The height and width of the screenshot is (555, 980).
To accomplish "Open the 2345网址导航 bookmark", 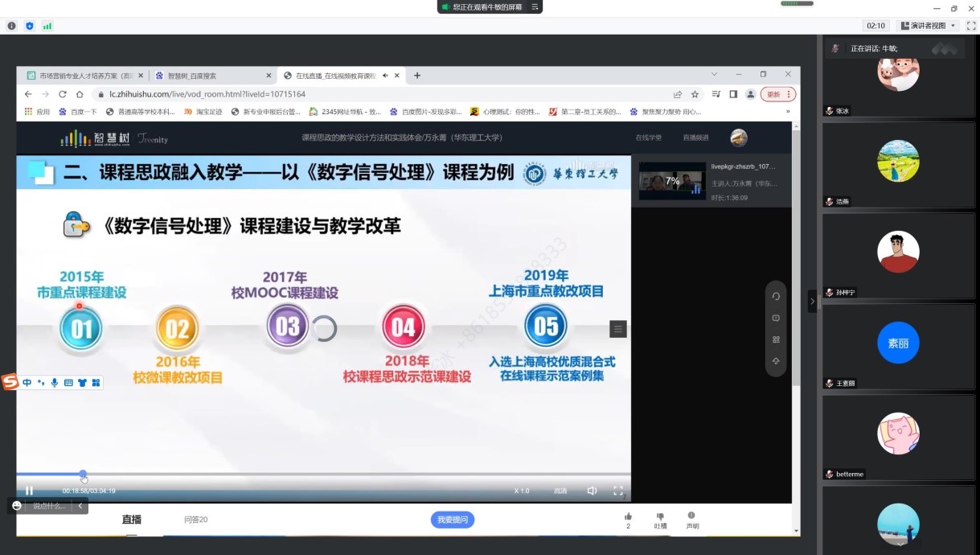I will point(345,112).
